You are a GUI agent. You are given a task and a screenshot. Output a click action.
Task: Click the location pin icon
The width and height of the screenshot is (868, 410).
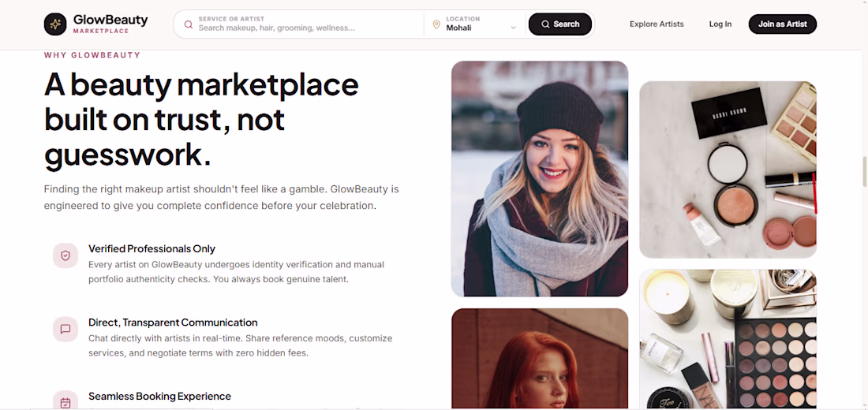tap(436, 24)
